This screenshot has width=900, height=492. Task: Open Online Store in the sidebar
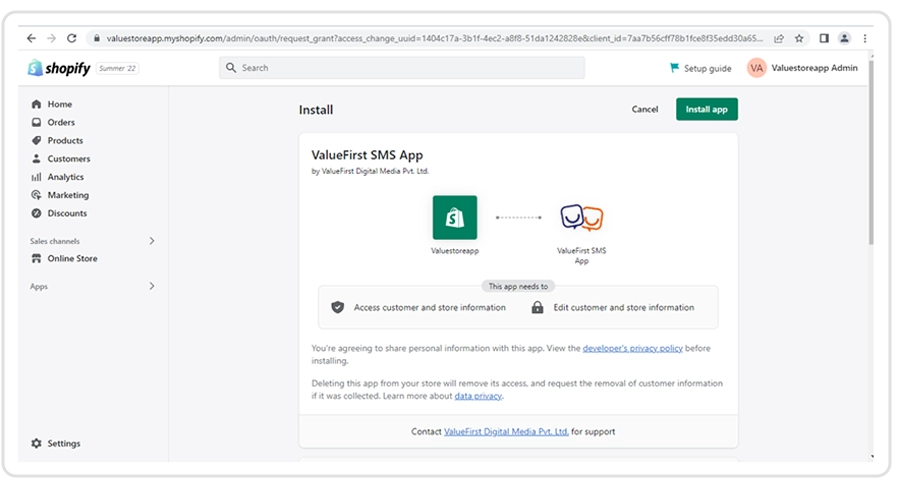tap(72, 258)
